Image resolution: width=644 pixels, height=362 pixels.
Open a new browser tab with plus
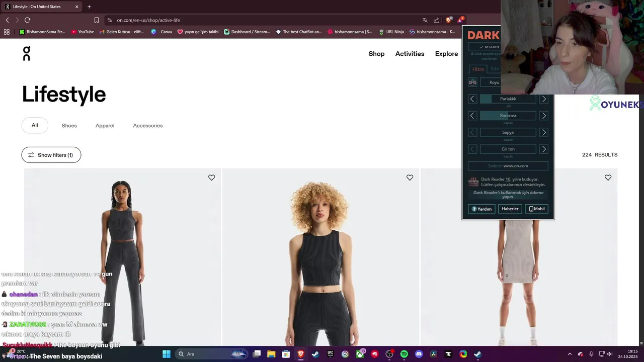click(x=89, y=7)
